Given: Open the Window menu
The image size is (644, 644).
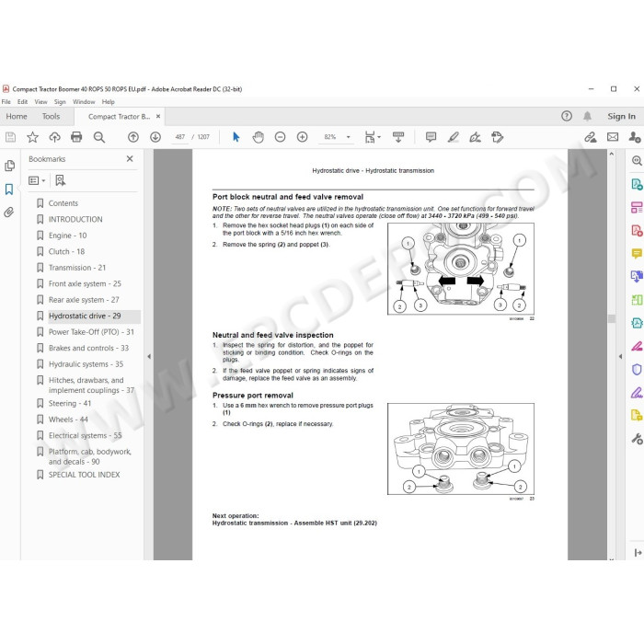Looking at the screenshot, I should click(x=84, y=102).
